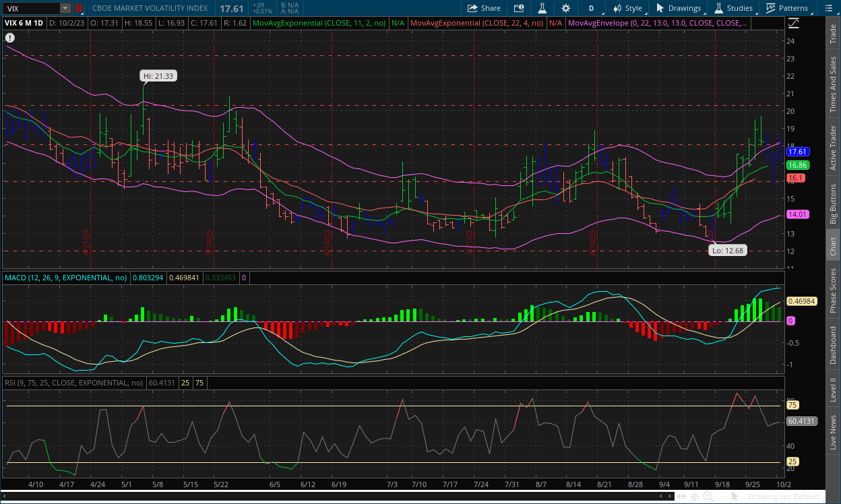Open the D timeframe selector
Viewport: 841px width, 504px height.
pos(591,8)
